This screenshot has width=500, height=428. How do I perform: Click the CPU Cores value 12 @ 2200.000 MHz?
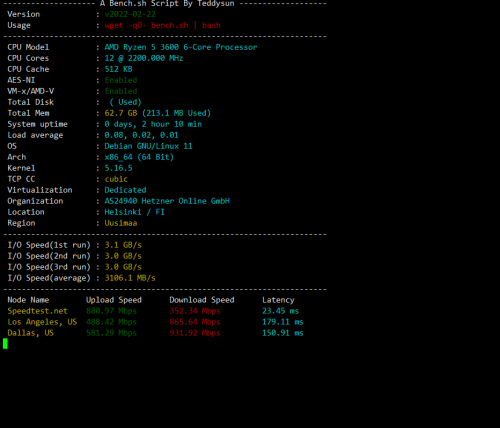point(144,58)
